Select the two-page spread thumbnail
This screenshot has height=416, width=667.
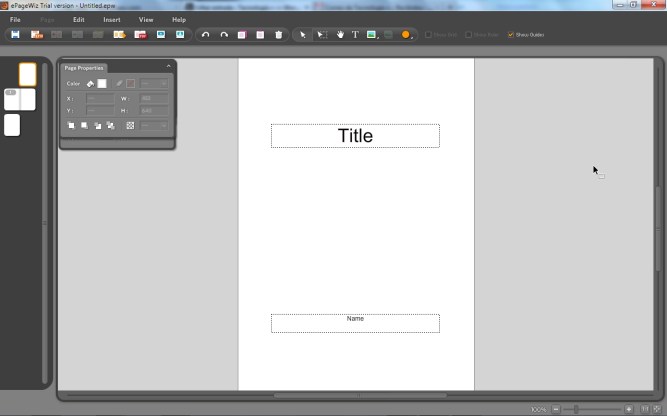20,100
